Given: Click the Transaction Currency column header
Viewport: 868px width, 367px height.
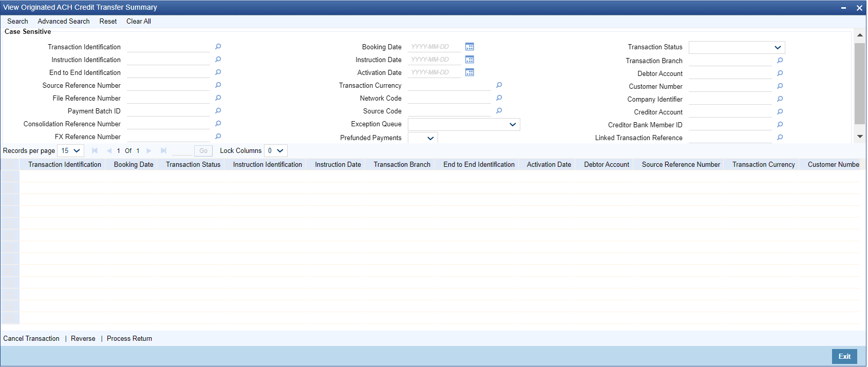Looking at the screenshot, I should [x=764, y=165].
